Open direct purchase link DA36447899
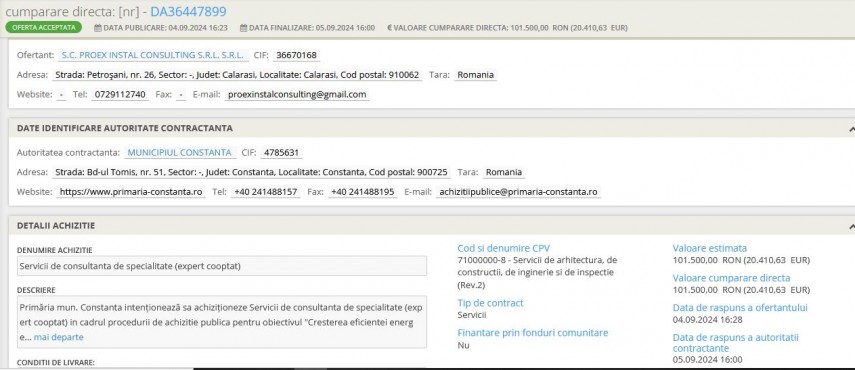Image resolution: width=855 pixels, height=370 pixels. pyautogui.click(x=188, y=11)
